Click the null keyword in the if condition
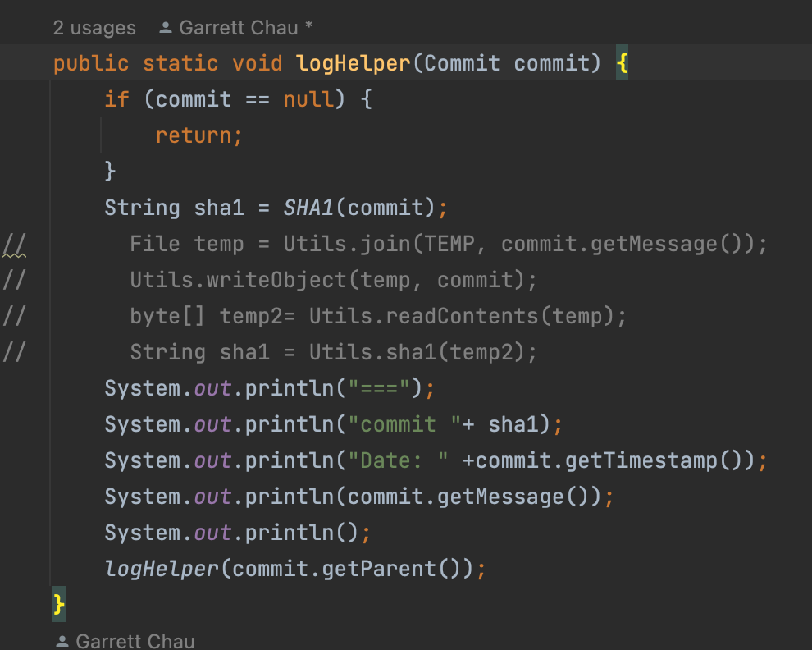This screenshot has width=812, height=650. [309, 99]
